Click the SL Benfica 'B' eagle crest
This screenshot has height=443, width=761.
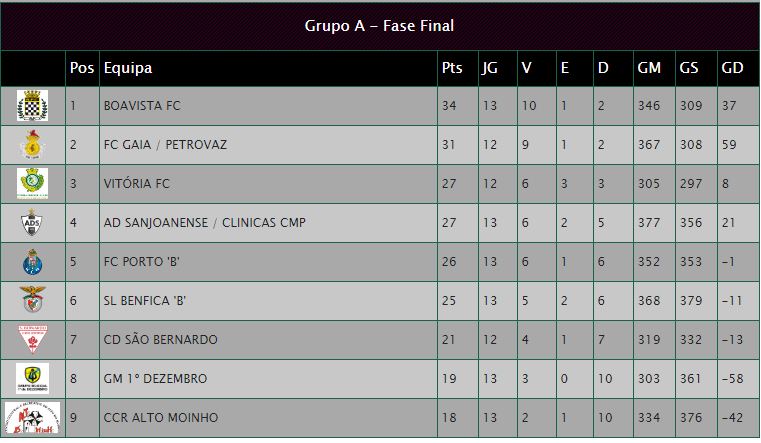tap(32, 301)
